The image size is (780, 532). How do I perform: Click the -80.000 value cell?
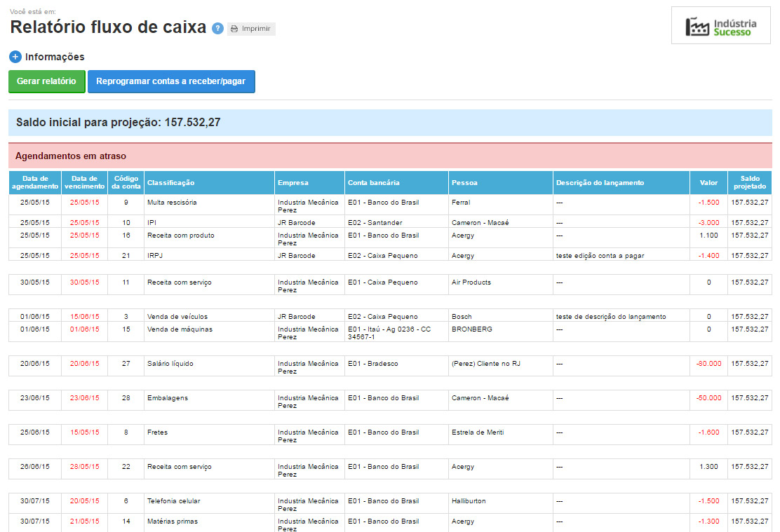708,364
